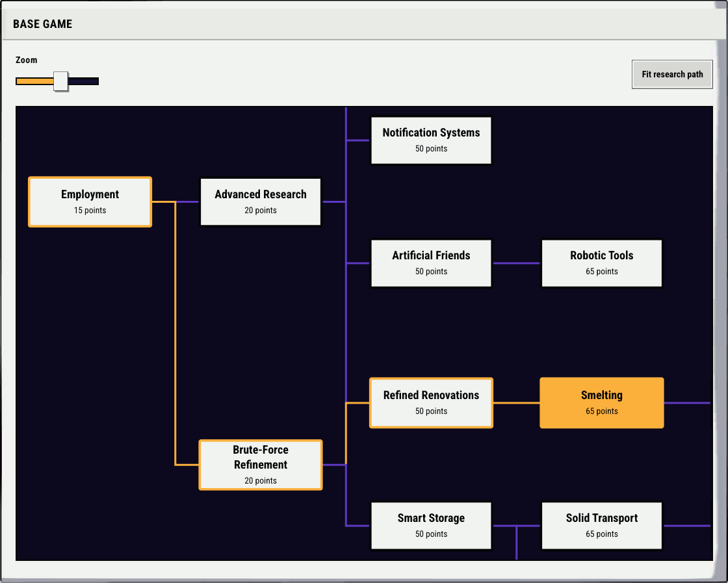The width and height of the screenshot is (728, 583).
Task: Open the Smart Storage research node
Action: point(431,525)
